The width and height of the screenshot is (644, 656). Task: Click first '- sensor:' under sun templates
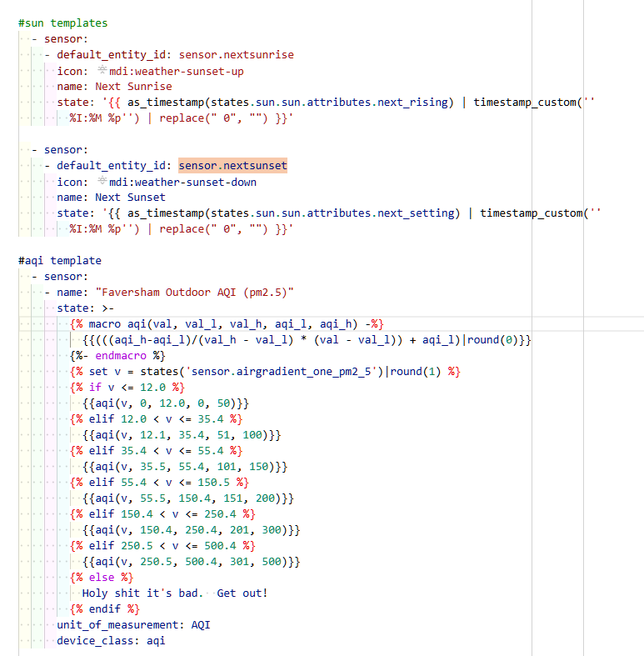pos(60,39)
